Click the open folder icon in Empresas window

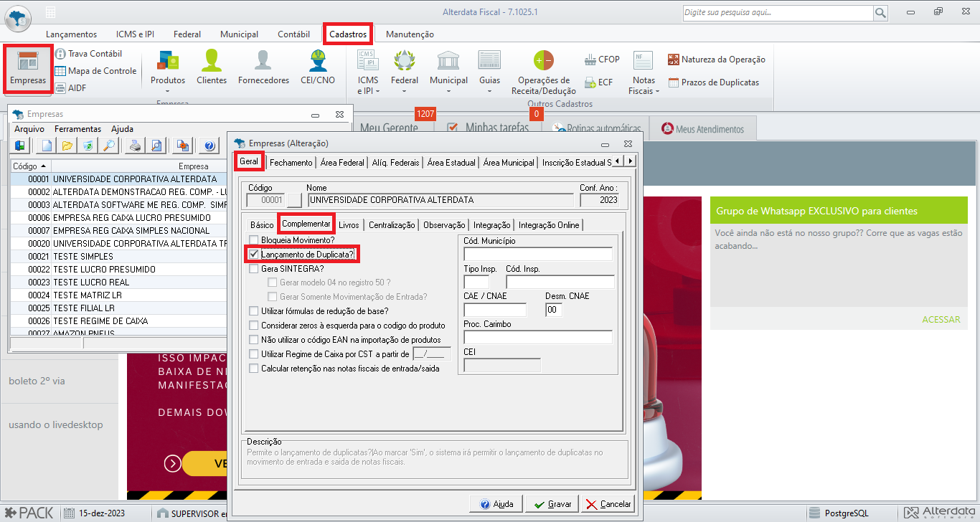67,146
